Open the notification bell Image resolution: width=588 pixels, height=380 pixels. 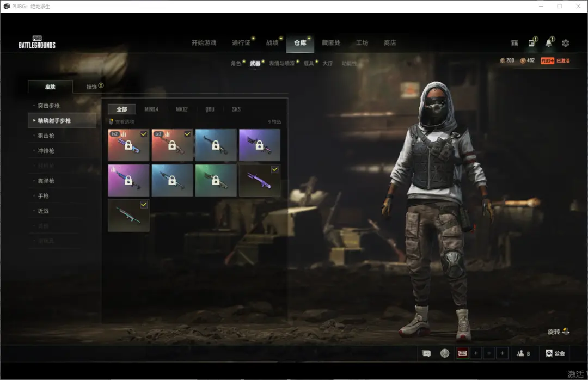549,43
